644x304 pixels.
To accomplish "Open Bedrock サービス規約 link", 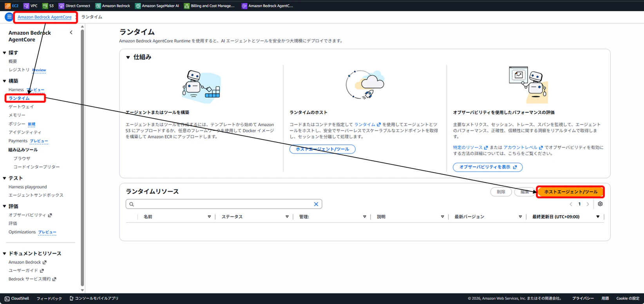I will click(x=33, y=279).
